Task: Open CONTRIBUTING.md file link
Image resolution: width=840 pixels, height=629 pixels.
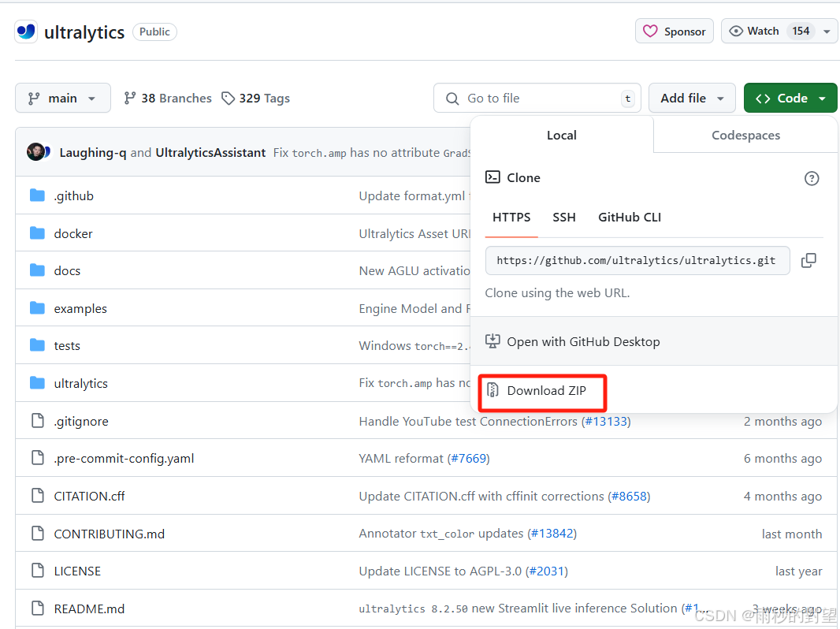Action: (110, 534)
